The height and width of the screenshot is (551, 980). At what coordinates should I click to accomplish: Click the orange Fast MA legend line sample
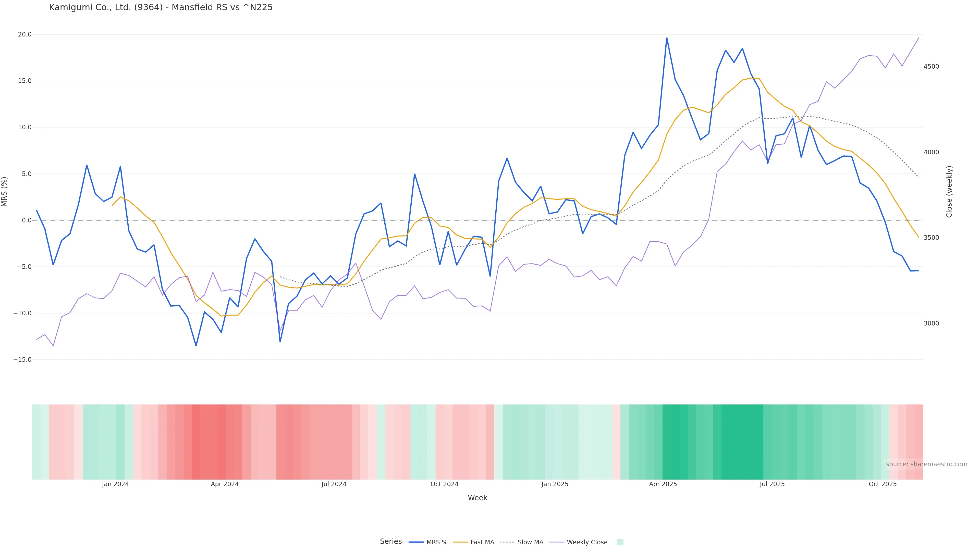[x=460, y=542]
